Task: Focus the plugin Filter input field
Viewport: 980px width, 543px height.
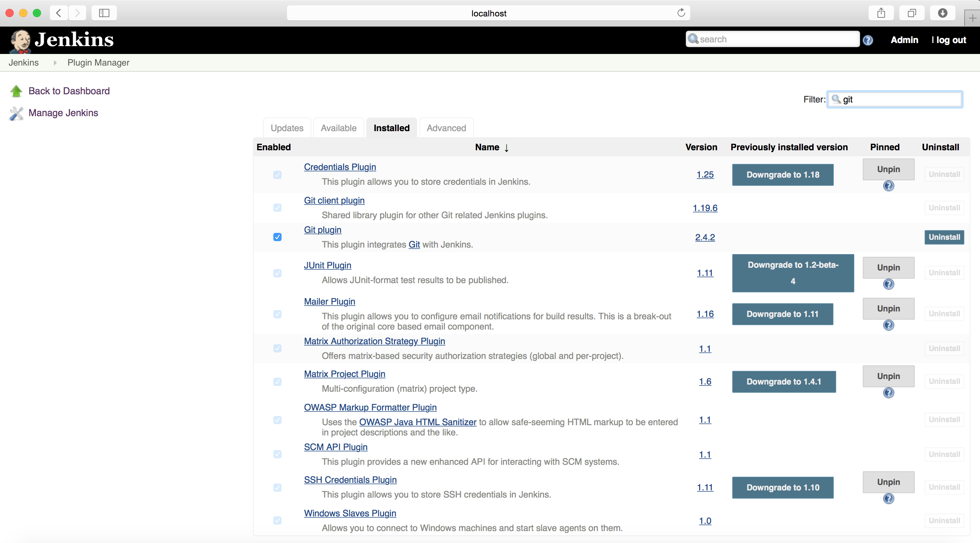Action: click(x=894, y=100)
